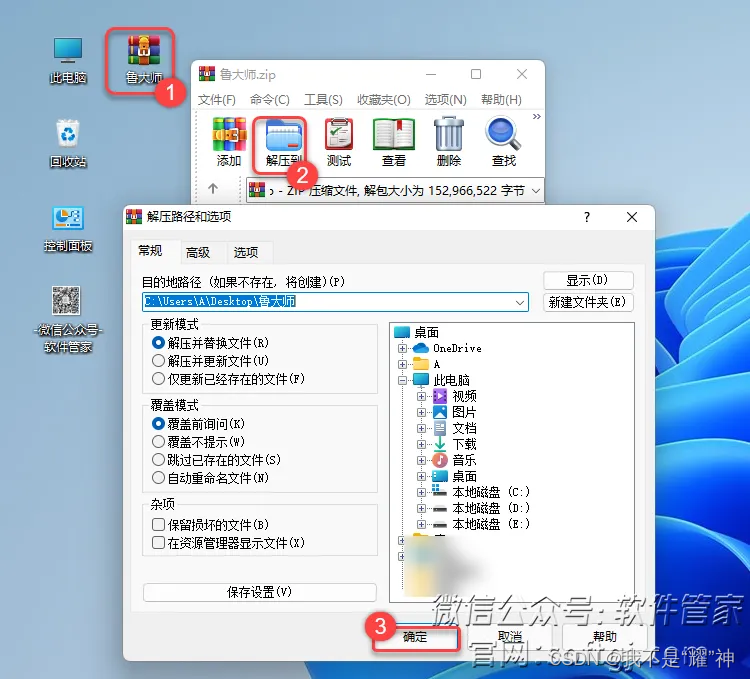Click the destination path input field
Viewport: 750px width, 679px height.
click(335, 302)
